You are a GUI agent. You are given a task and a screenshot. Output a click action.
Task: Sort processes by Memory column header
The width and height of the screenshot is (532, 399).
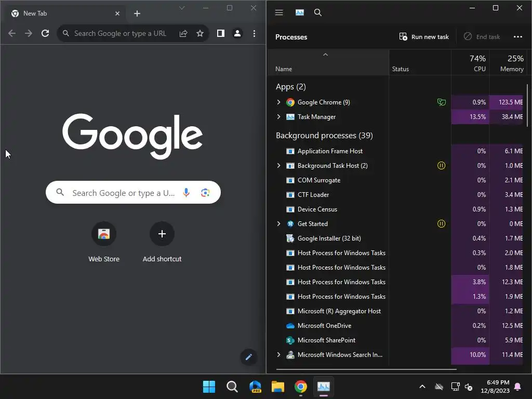point(508,63)
